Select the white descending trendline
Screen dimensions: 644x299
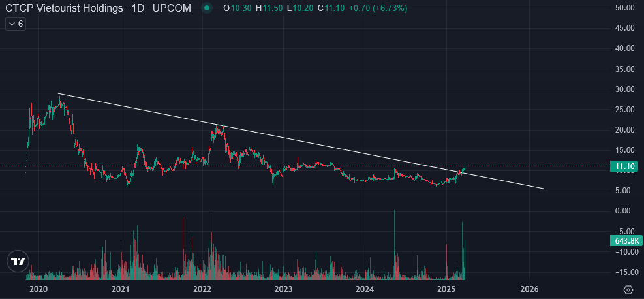(x=301, y=141)
